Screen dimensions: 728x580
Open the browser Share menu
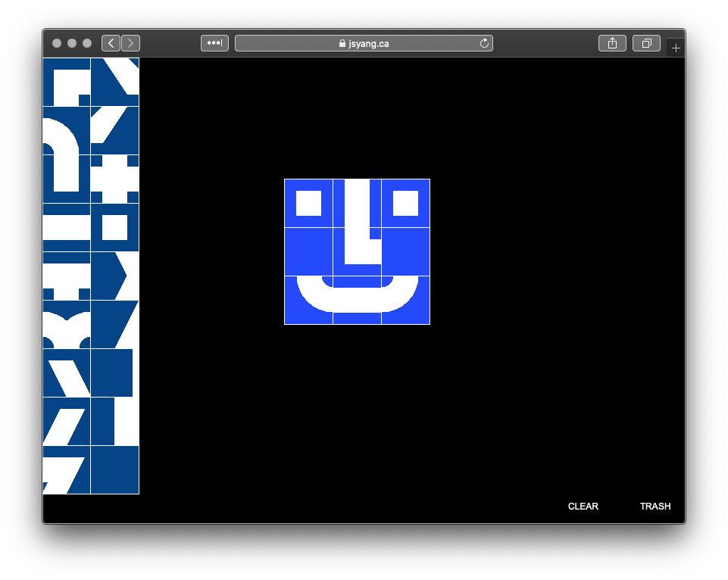coord(612,43)
